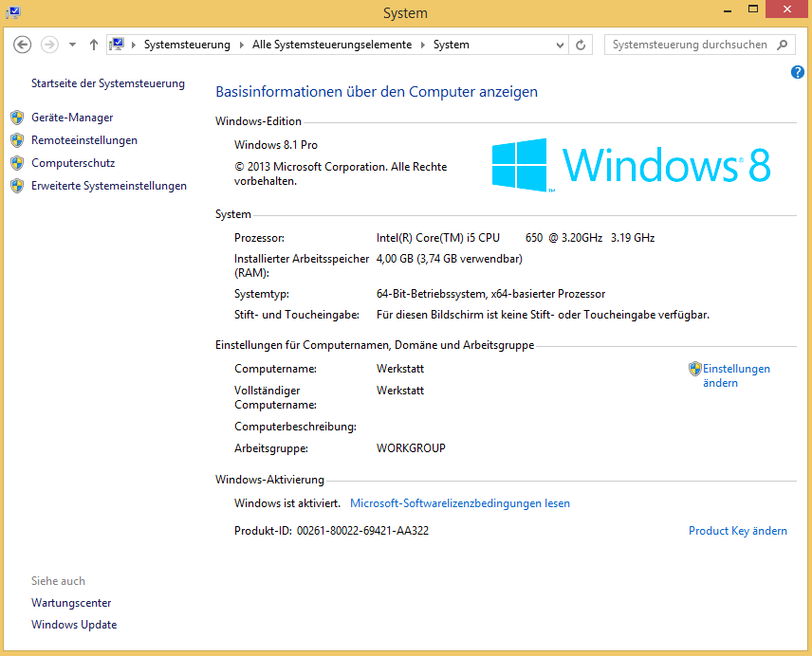Open help via the blue question mark

(798, 72)
